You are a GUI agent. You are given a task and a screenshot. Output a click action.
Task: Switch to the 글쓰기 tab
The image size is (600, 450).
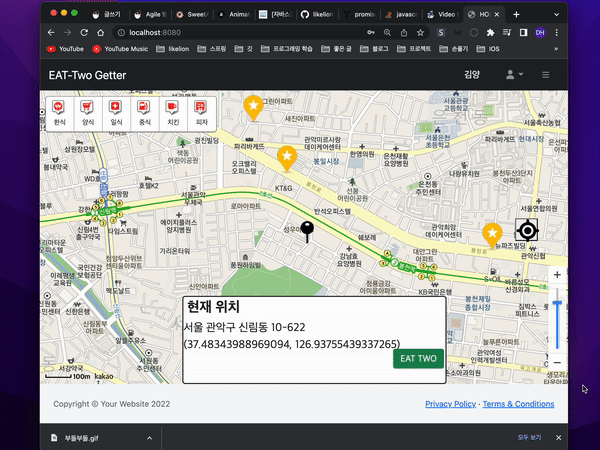tap(108, 15)
